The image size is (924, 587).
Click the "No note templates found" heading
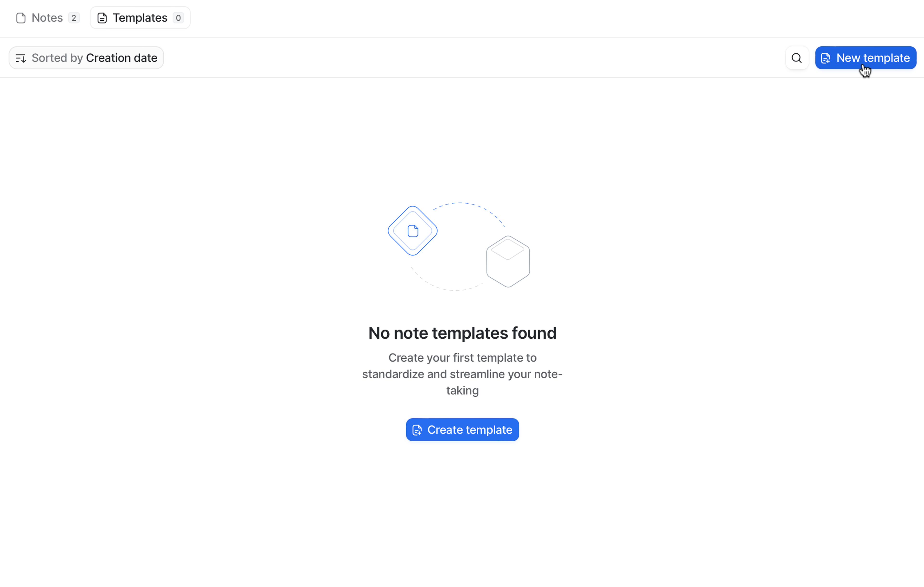(x=462, y=333)
